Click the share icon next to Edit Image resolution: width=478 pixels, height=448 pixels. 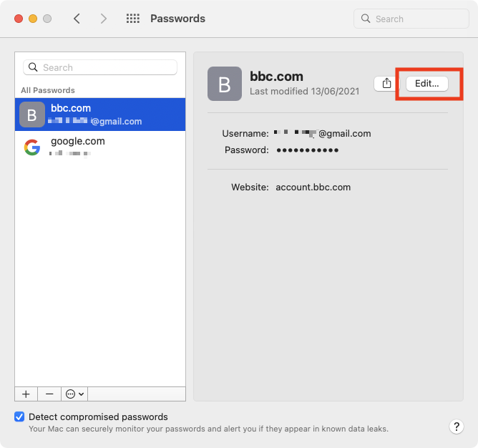click(x=386, y=83)
